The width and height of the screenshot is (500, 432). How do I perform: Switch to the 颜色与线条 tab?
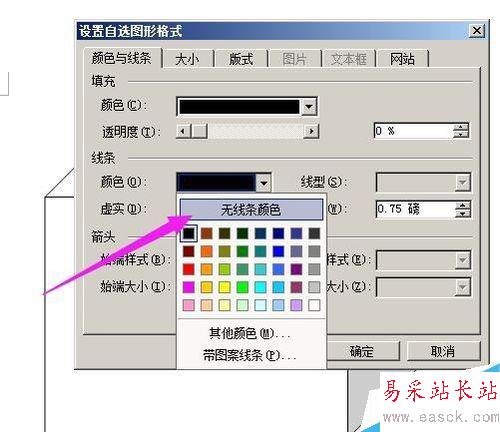click(122, 58)
